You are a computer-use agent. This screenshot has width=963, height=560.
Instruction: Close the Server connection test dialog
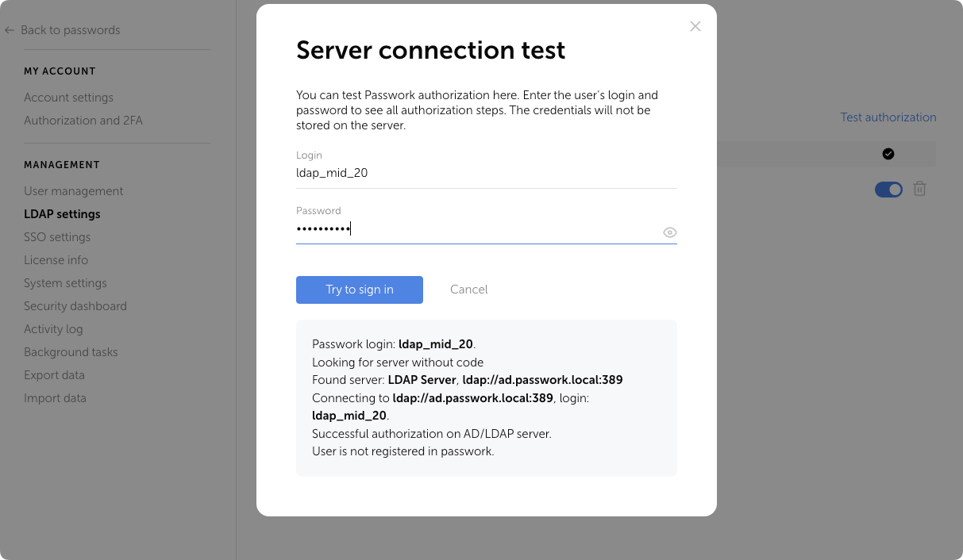pos(695,26)
